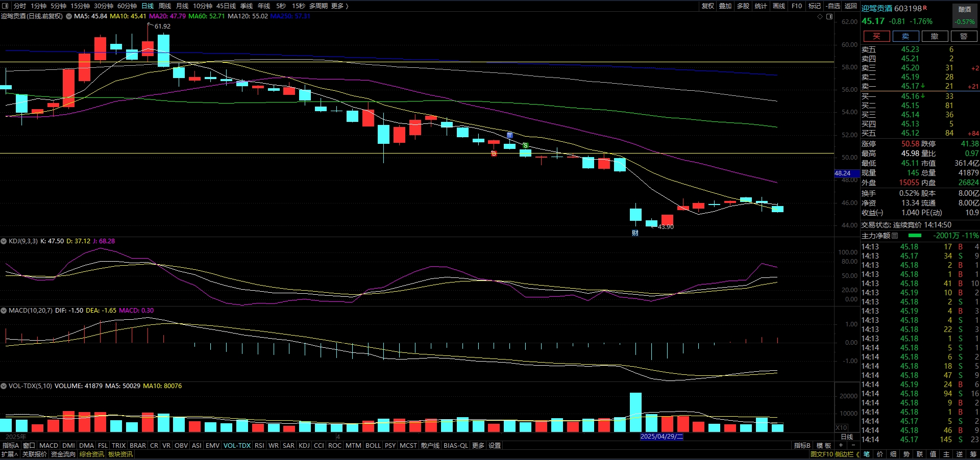The height and width of the screenshot is (460, 980).
Task: Select the MACD indicator tab
Action: click(48, 445)
